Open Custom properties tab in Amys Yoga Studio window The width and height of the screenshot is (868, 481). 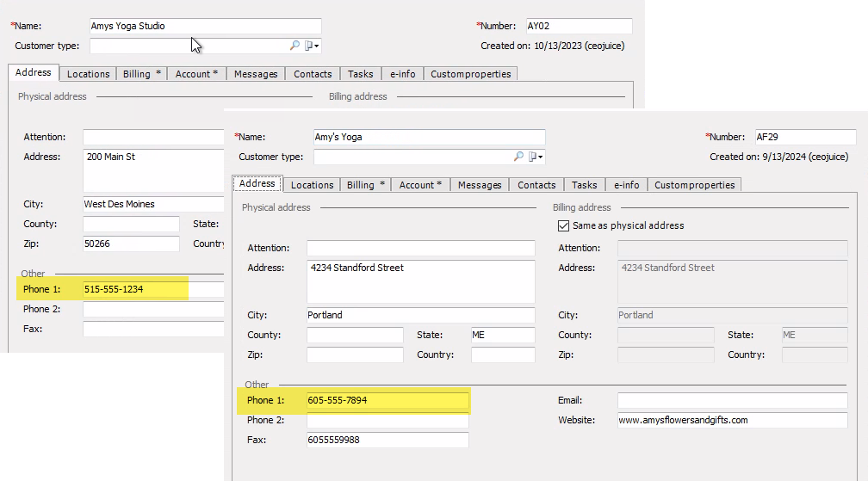[470, 74]
